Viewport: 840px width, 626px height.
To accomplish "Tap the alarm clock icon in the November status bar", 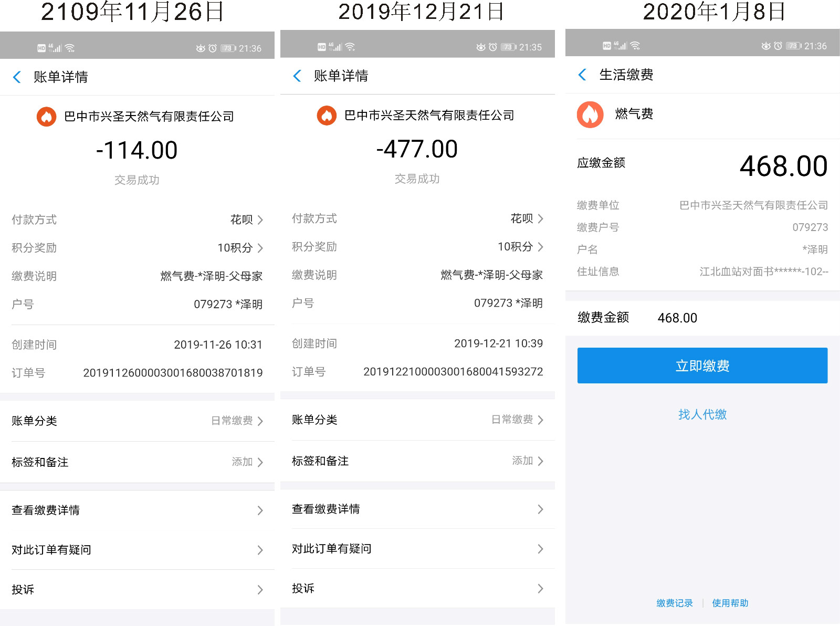I will tap(213, 48).
